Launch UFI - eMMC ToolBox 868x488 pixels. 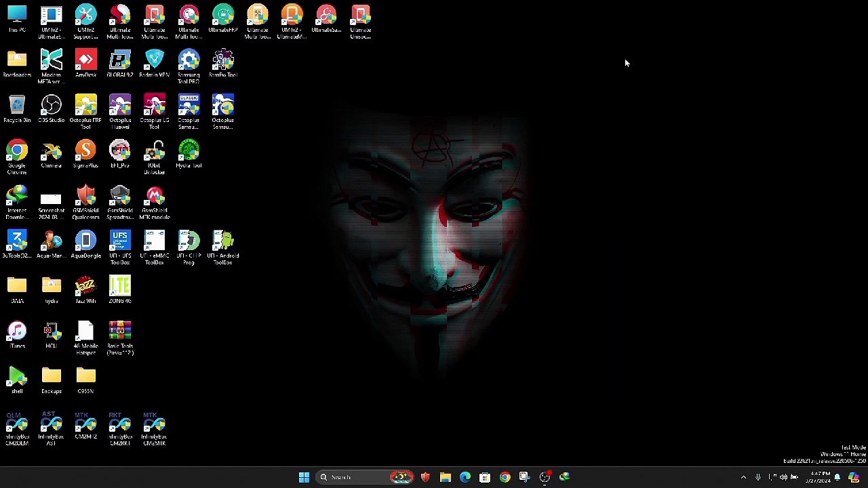pos(154,248)
